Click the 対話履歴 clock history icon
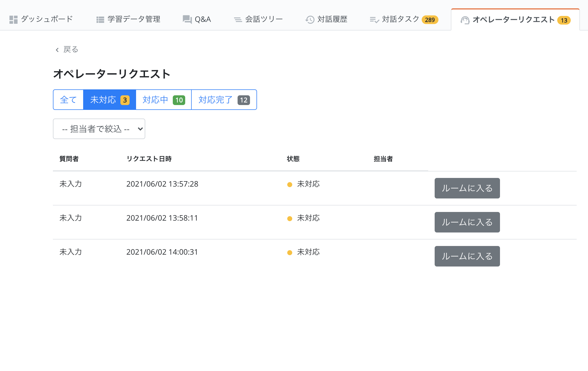 click(310, 19)
